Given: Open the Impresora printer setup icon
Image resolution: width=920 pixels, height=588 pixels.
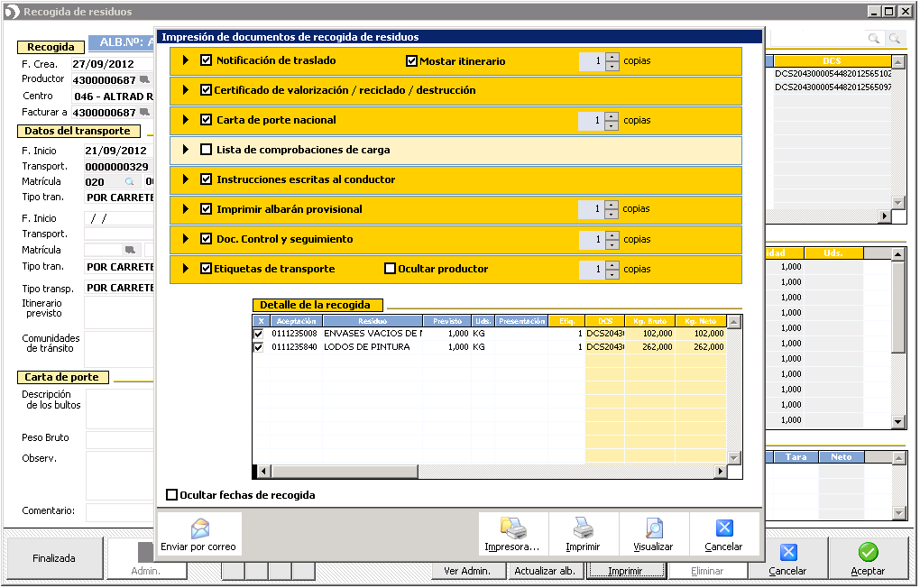Looking at the screenshot, I should pos(512,528).
